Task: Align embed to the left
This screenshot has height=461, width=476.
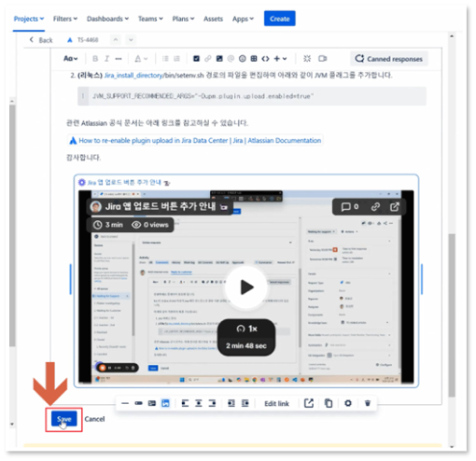Action: (185, 403)
